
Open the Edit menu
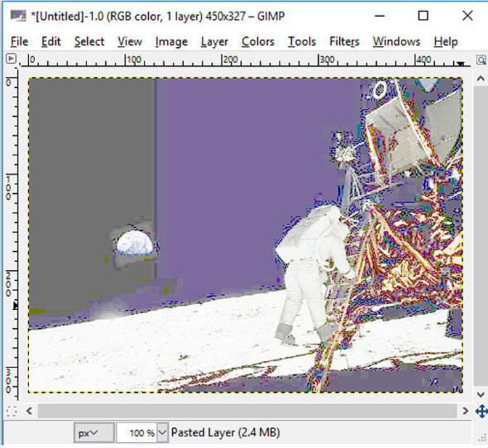point(51,41)
